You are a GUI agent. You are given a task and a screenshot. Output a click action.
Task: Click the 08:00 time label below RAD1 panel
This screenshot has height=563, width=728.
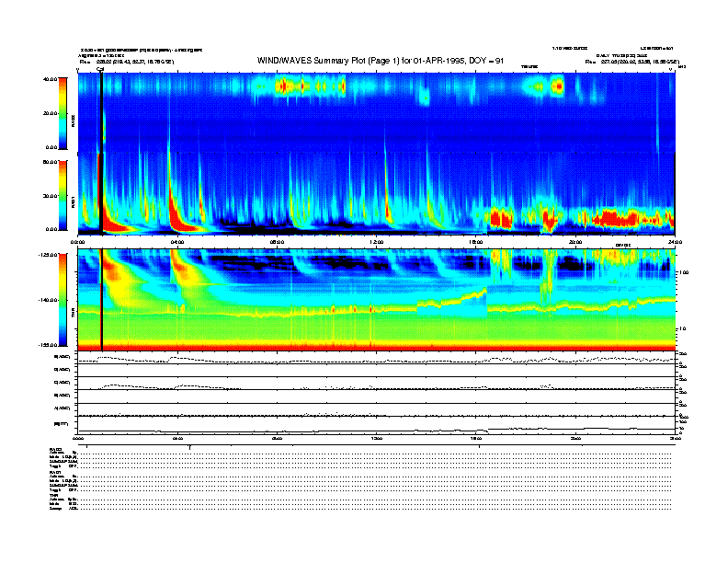point(277,242)
